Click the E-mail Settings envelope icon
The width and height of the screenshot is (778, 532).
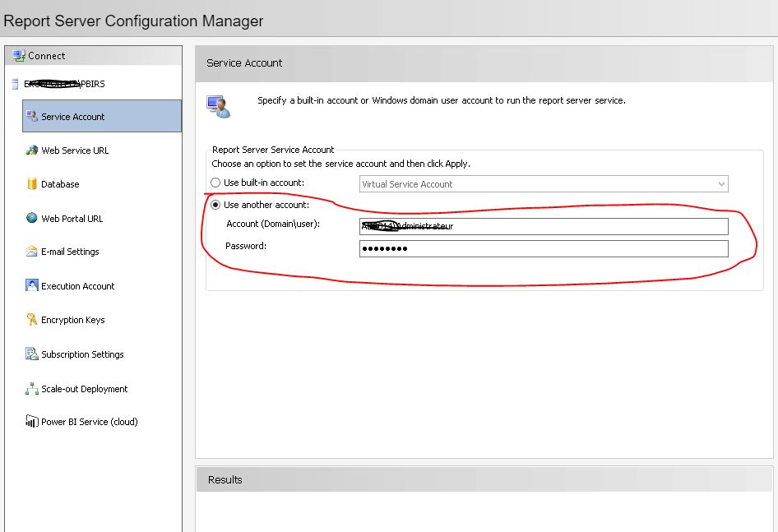(32, 251)
